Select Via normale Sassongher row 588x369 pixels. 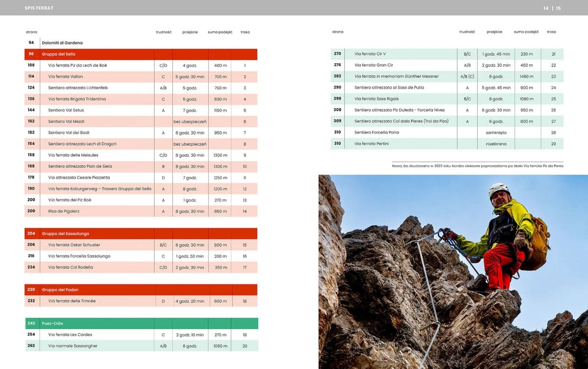[x=73, y=346]
